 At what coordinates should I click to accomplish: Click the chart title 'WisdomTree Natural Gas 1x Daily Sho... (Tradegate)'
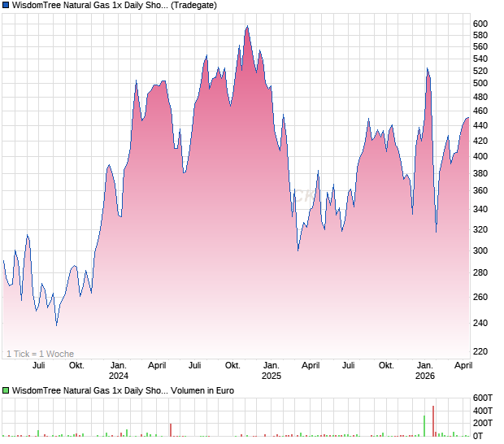click(115, 5)
